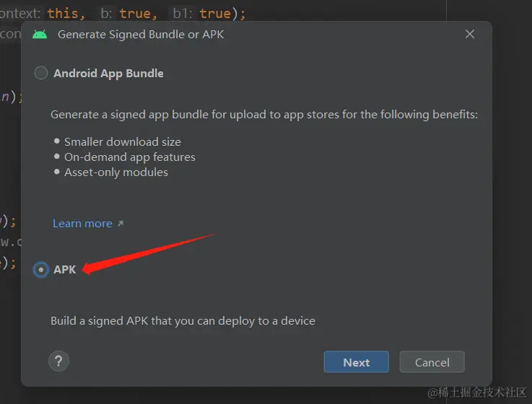Click the Cancel button
The height and width of the screenshot is (404, 532).
coord(432,362)
